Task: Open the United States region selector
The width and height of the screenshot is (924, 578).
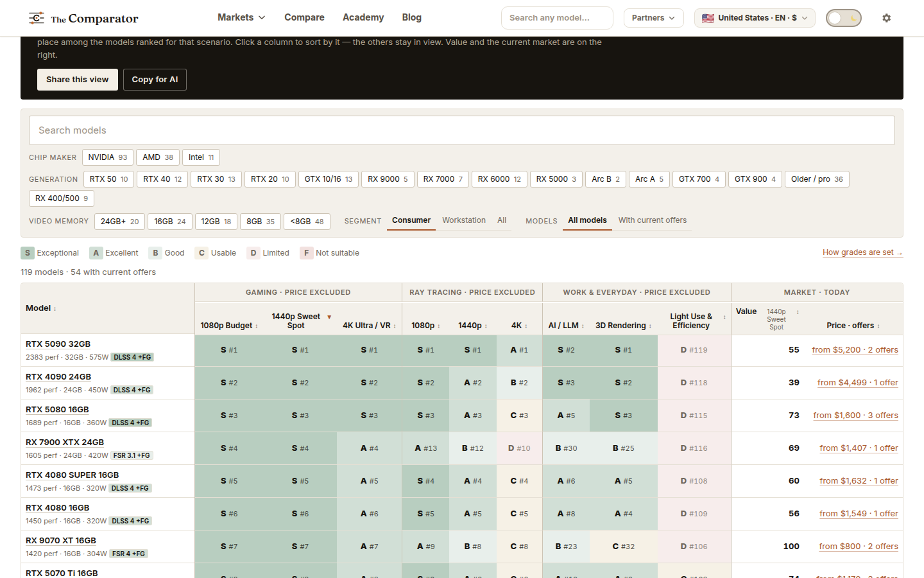Action: tap(755, 18)
